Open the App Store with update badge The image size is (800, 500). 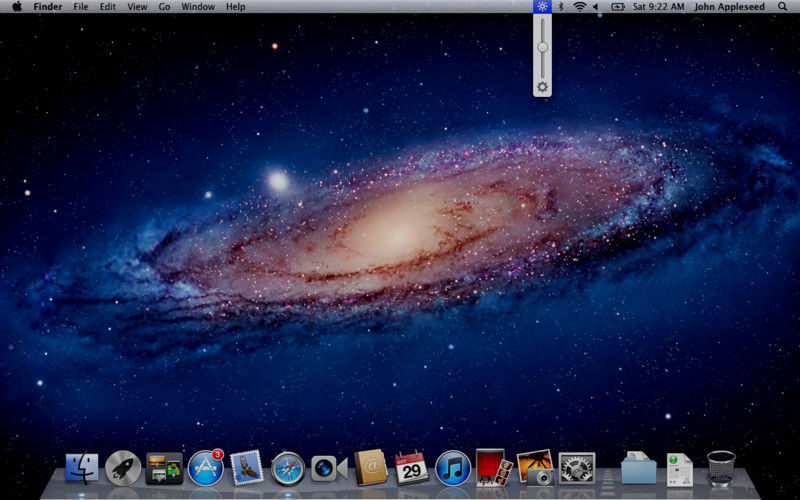205,467
